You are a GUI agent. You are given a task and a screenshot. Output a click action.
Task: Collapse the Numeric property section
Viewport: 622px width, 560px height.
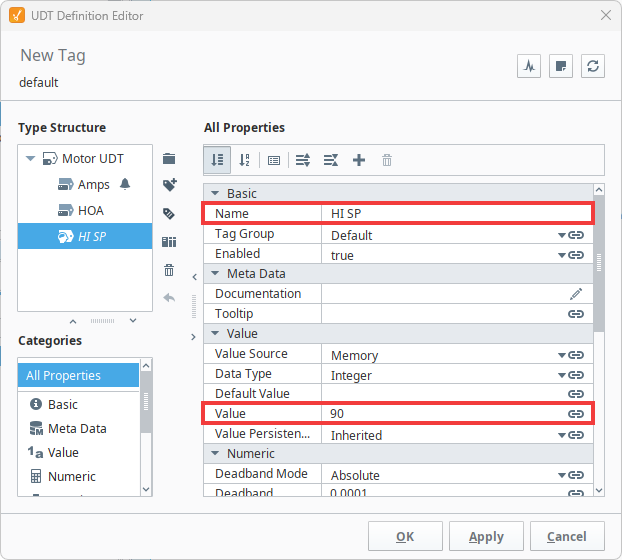[215, 453]
